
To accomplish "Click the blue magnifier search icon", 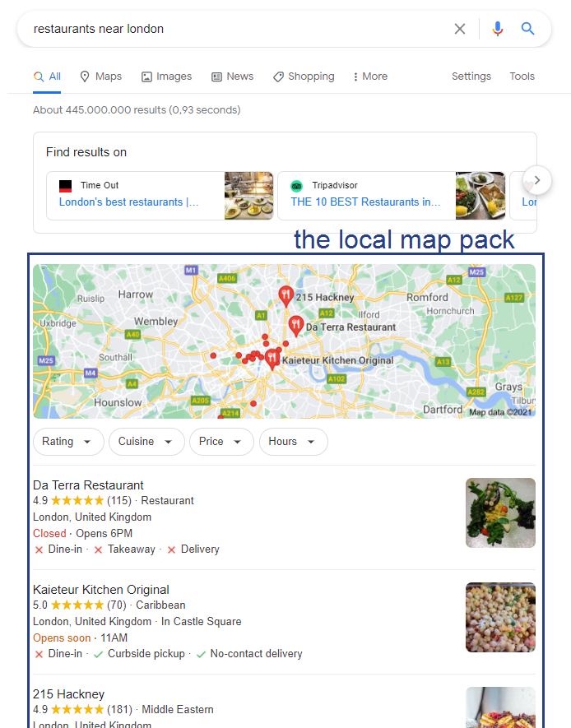I will click(528, 29).
